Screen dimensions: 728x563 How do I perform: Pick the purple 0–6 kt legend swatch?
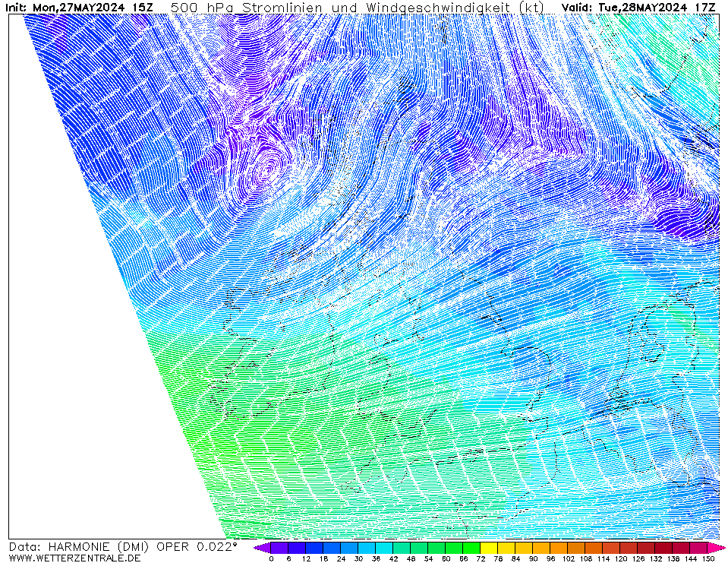pos(279,548)
